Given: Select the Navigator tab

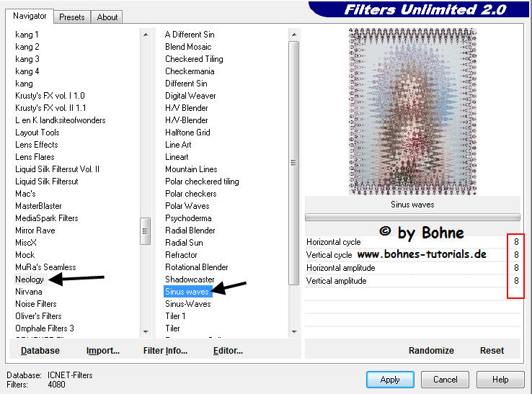Looking at the screenshot, I should tap(30, 16).
